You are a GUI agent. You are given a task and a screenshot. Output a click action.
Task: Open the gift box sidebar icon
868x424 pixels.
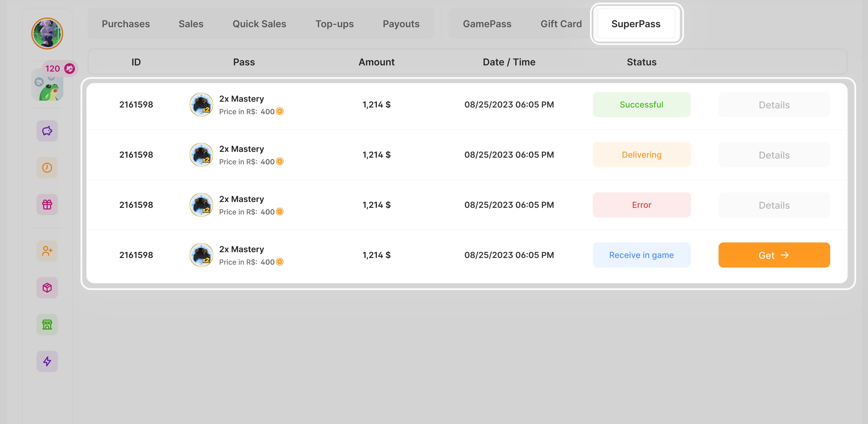[x=47, y=204]
